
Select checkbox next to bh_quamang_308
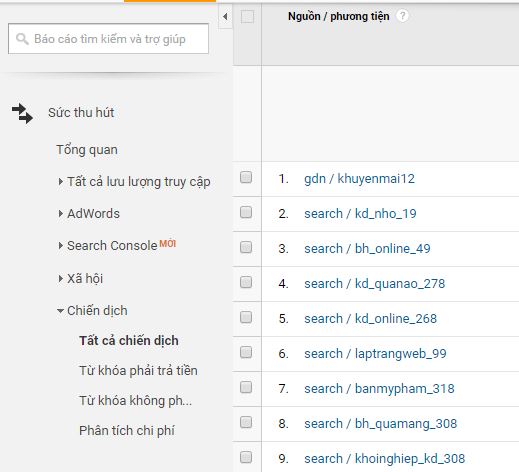246,422
